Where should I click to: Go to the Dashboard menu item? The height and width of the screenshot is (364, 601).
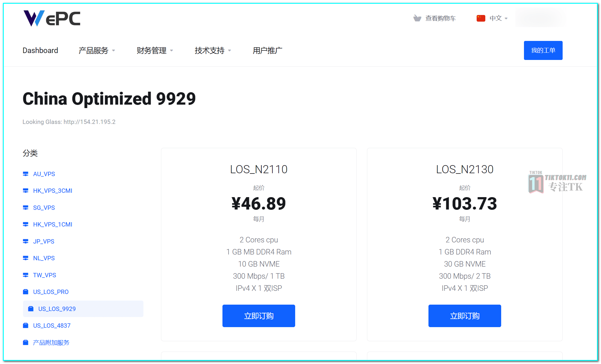click(40, 50)
